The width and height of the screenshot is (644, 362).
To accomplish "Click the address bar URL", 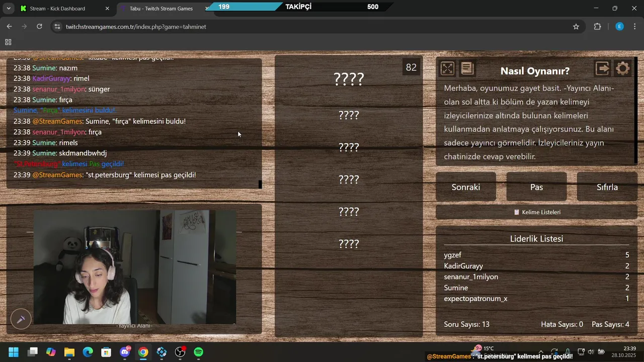I will (136, 27).
